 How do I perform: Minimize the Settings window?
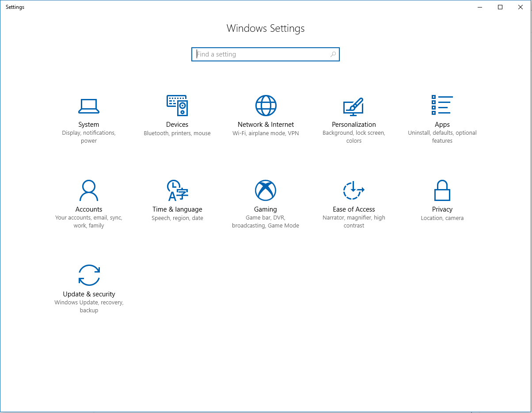point(480,7)
